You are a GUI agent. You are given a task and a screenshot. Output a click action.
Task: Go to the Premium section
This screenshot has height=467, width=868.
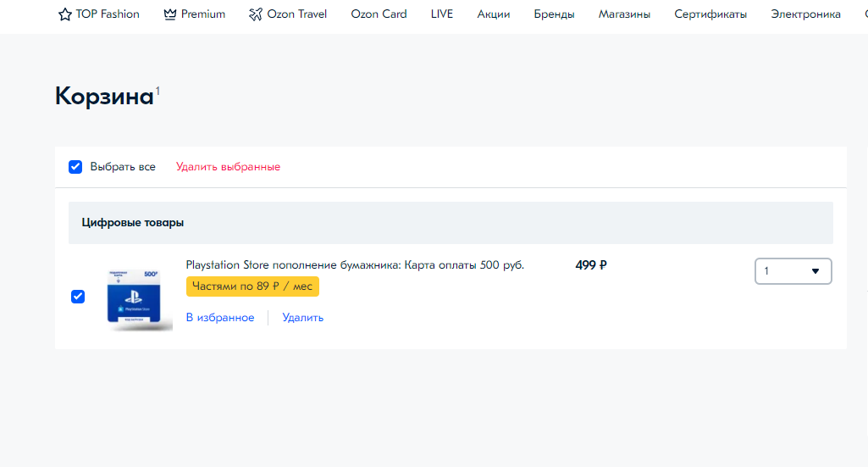pos(203,14)
